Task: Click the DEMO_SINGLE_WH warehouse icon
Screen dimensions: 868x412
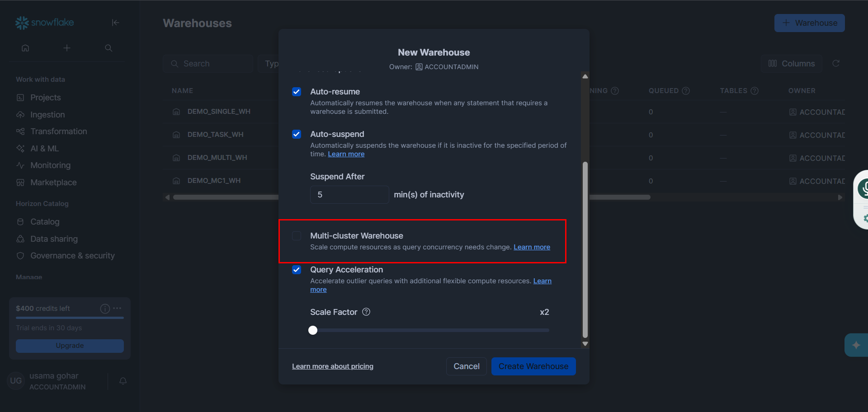Action: 176,112
